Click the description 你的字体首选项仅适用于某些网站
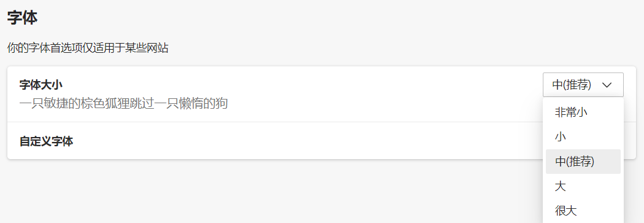This screenshot has width=644, height=223. click(x=88, y=48)
